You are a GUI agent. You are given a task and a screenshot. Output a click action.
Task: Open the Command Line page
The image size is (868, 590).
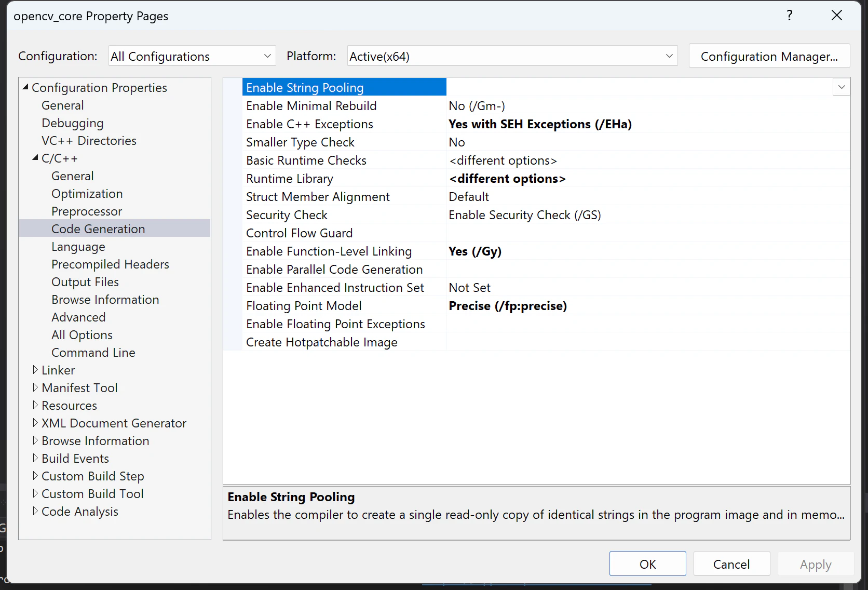coord(93,353)
